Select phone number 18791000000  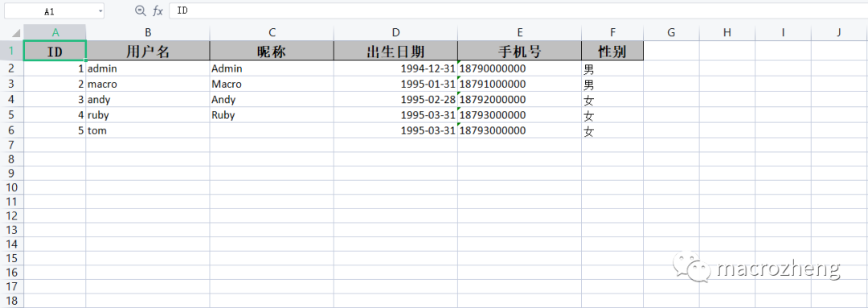click(520, 84)
